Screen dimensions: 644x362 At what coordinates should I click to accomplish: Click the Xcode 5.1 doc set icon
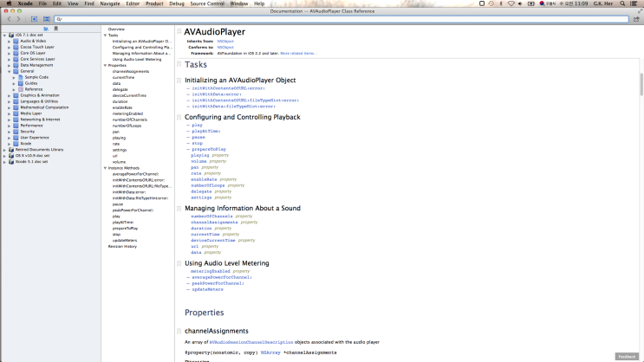pos(11,162)
